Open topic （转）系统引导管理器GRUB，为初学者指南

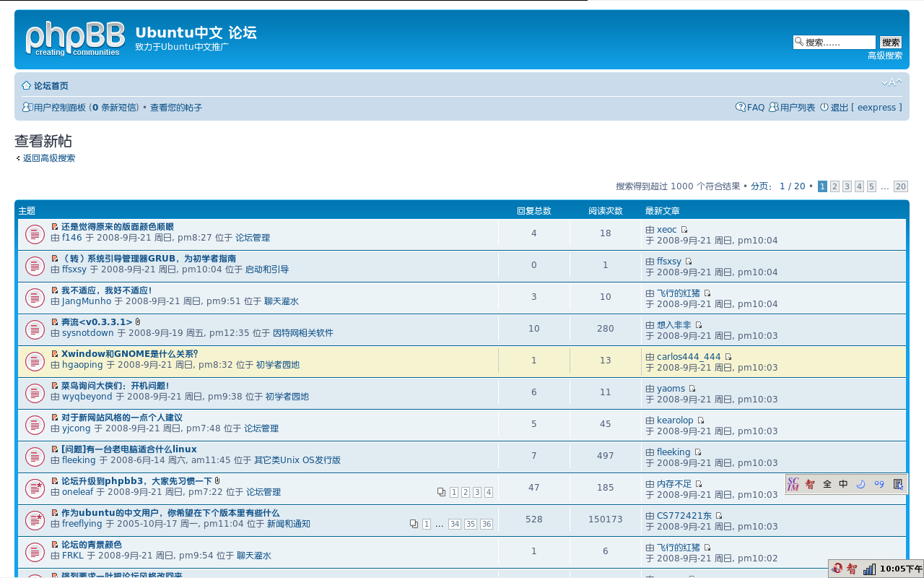click(149, 259)
